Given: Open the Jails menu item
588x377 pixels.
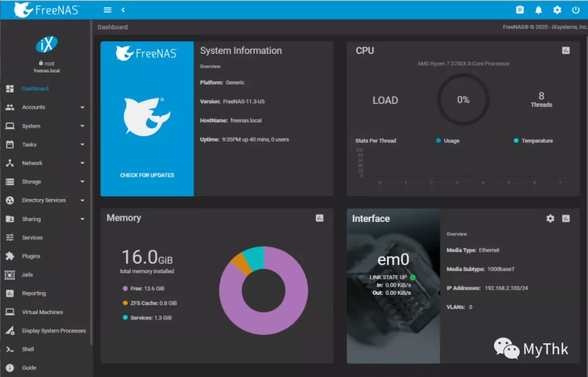Looking at the screenshot, I should pos(27,275).
